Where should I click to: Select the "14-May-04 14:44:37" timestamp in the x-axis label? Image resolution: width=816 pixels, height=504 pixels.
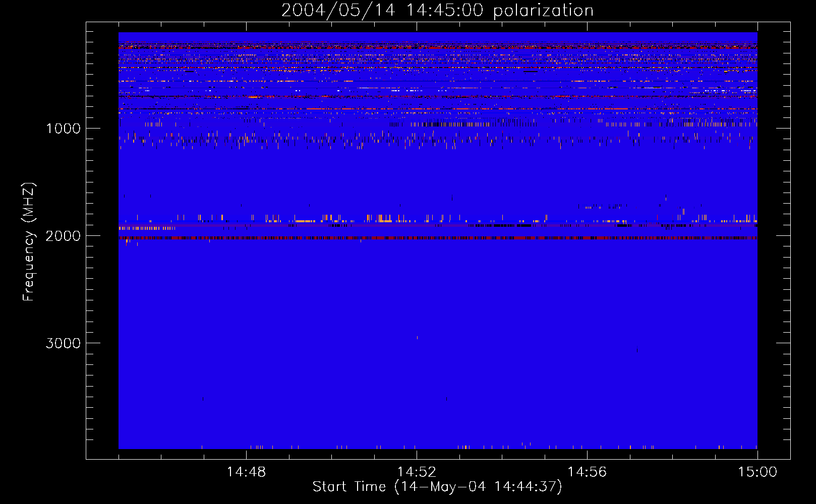click(x=478, y=487)
